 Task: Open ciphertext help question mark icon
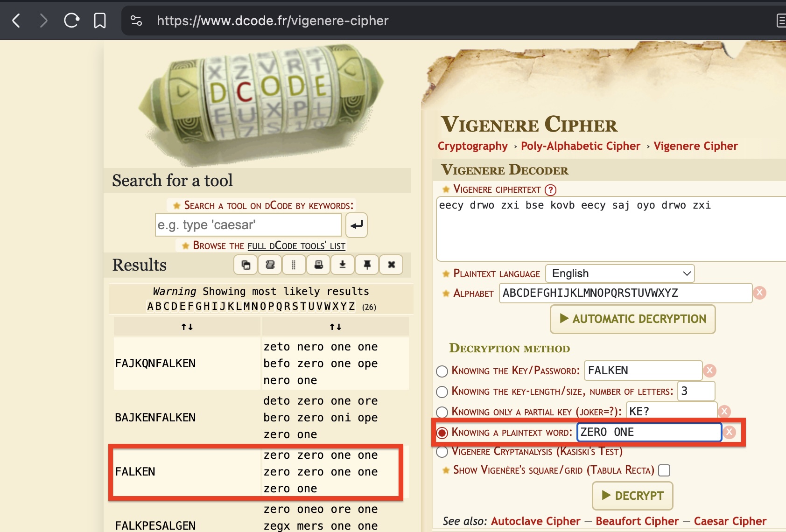pos(551,190)
